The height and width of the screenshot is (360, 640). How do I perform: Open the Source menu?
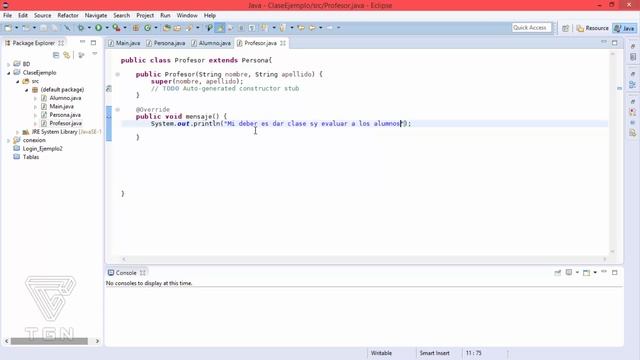click(x=42, y=16)
